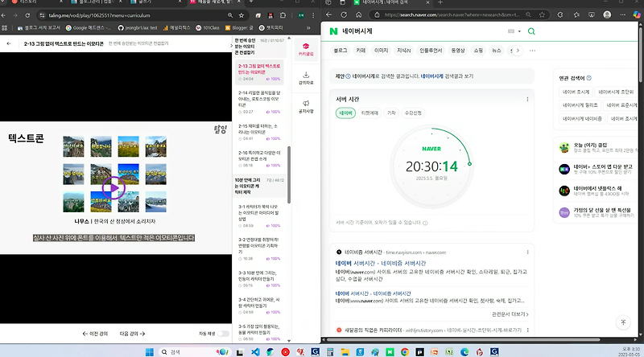644x357 pixels.
Task: Go back with lecture page left arrow
Action: pyautogui.click(x=9, y=43)
